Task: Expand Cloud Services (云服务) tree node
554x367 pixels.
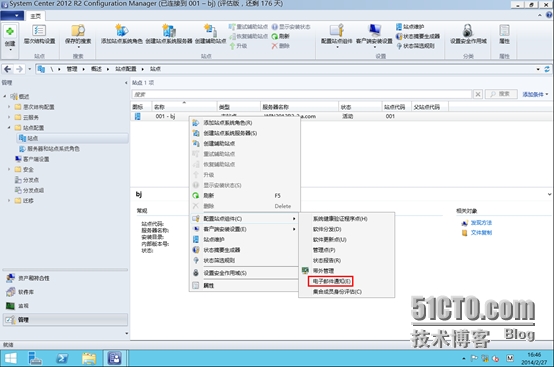Action: 9,117
